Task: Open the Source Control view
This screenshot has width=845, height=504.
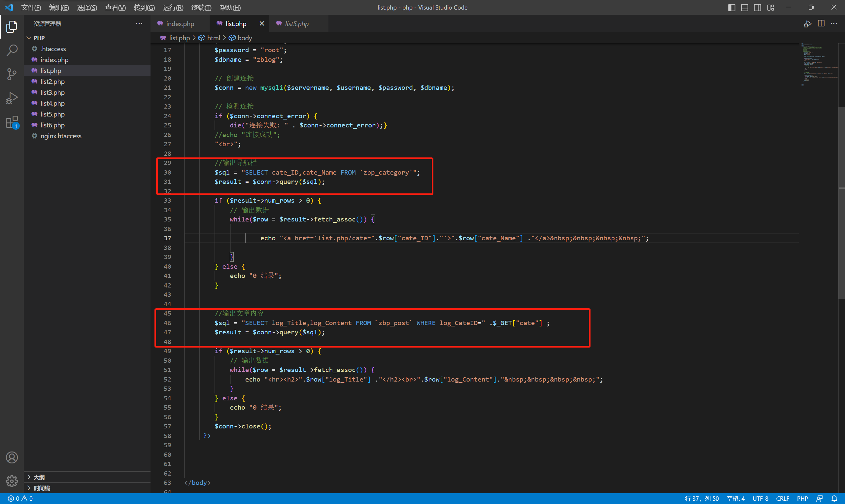Action: point(12,74)
